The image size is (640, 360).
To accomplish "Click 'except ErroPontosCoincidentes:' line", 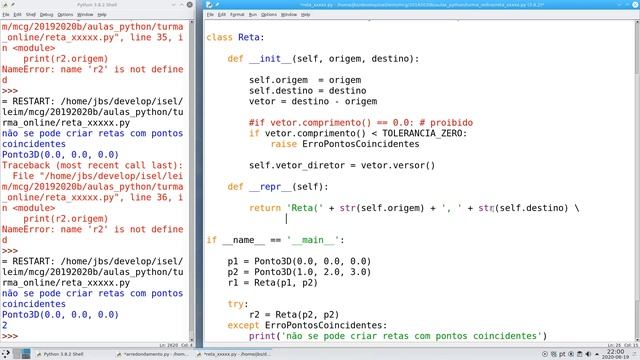I will [x=307, y=325].
